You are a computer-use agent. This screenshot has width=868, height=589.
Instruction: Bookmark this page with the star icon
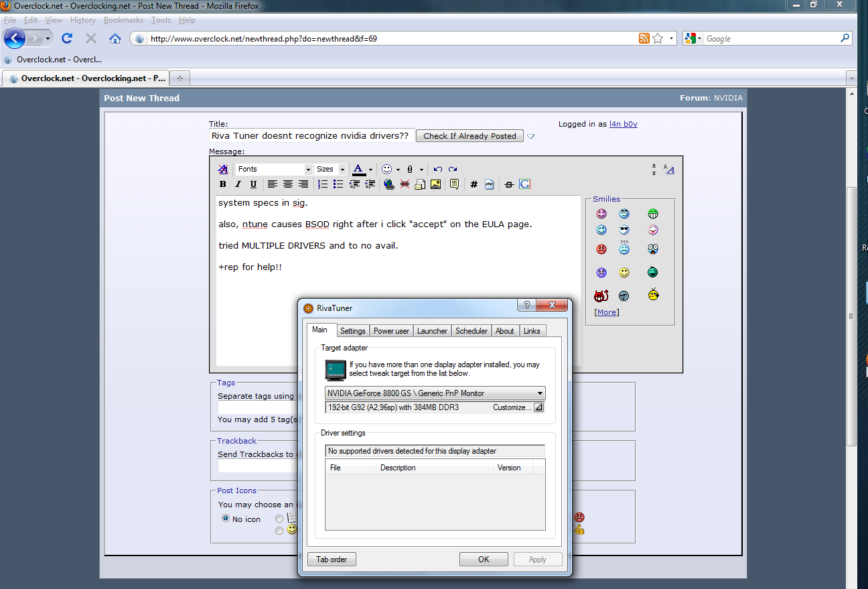(658, 38)
